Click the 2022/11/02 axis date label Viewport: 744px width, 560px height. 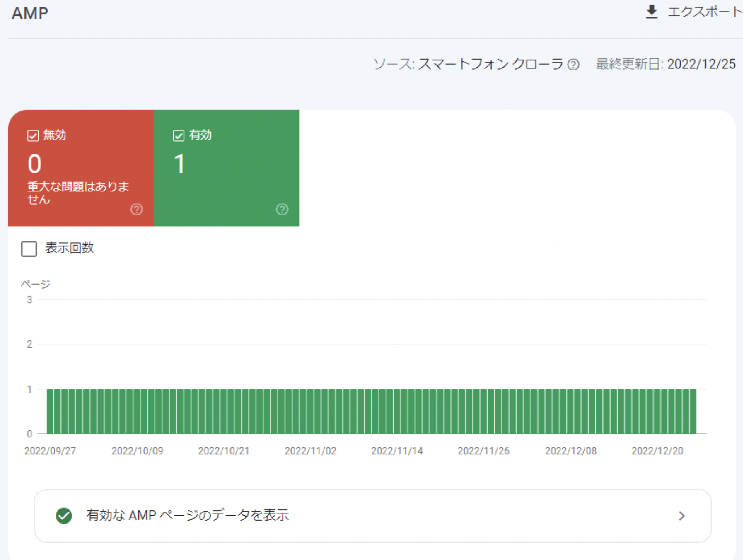310,451
